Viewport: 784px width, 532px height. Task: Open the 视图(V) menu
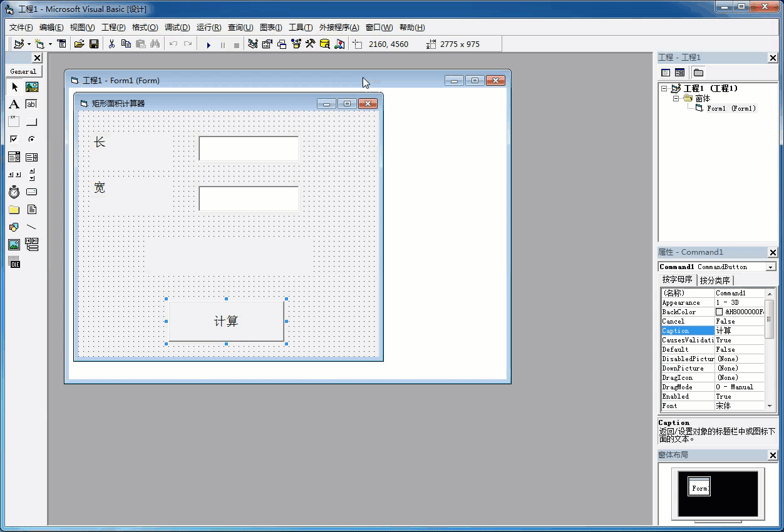click(x=82, y=28)
